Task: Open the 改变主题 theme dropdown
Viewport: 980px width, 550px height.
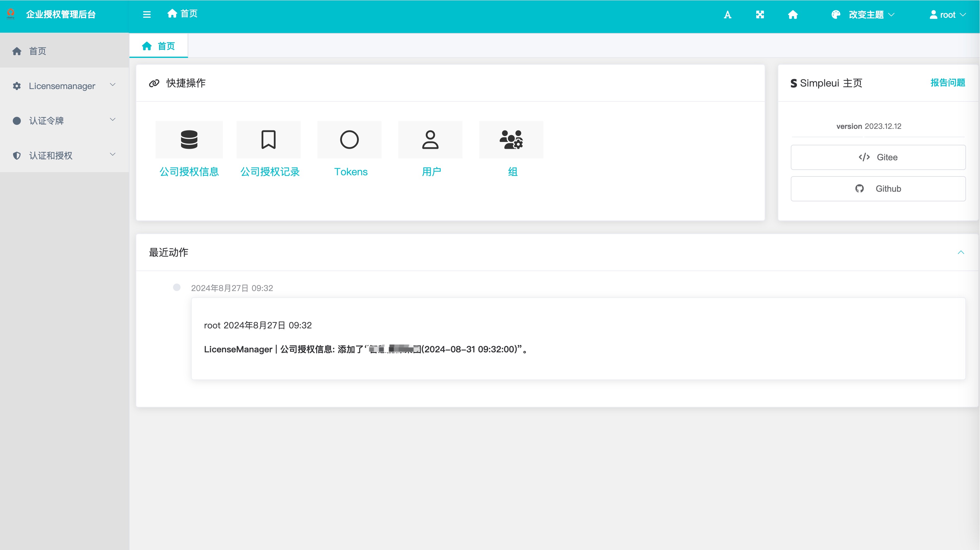Action: [x=863, y=14]
